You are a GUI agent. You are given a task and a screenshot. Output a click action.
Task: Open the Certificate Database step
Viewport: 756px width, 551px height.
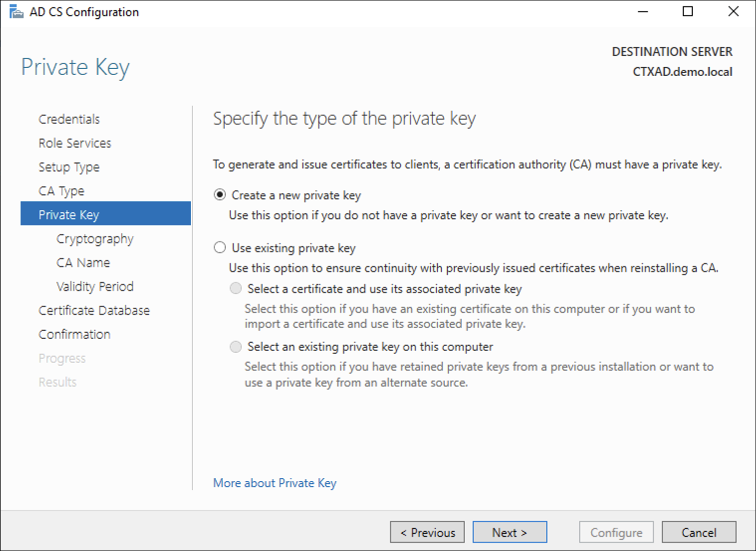(x=94, y=310)
